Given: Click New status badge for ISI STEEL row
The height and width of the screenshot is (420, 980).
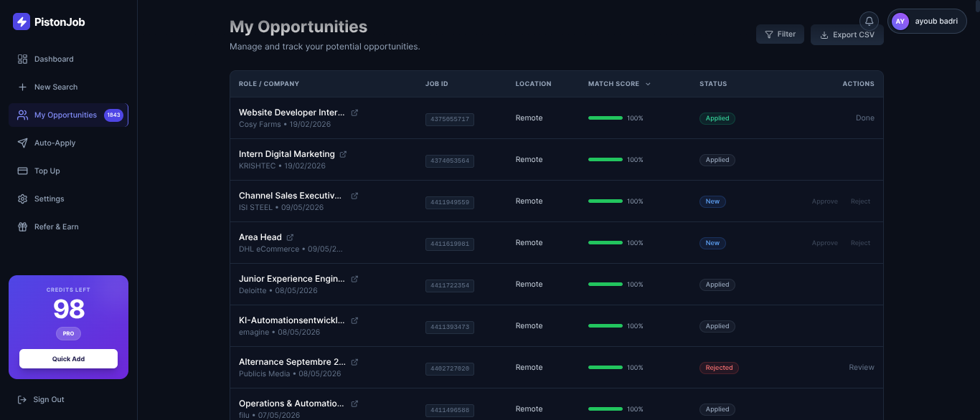Looking at the screenshot, I should click(x=712, y=201).
